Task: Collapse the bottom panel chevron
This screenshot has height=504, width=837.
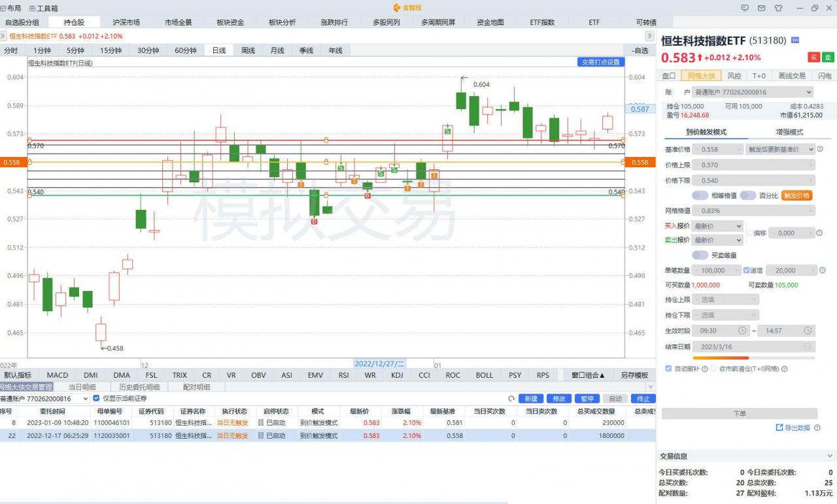Action: pyautogui.click(x=650, y=387)
